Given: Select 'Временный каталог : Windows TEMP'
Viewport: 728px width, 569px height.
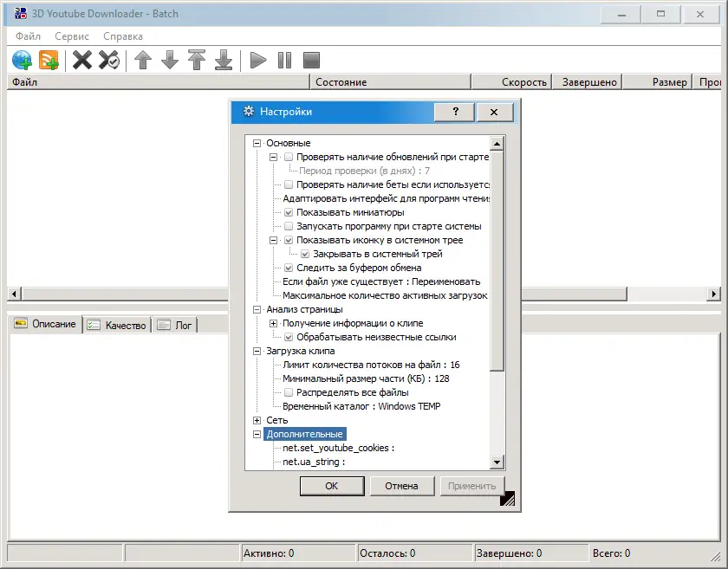Looking at the screenshot, I should tap(361, 406).
